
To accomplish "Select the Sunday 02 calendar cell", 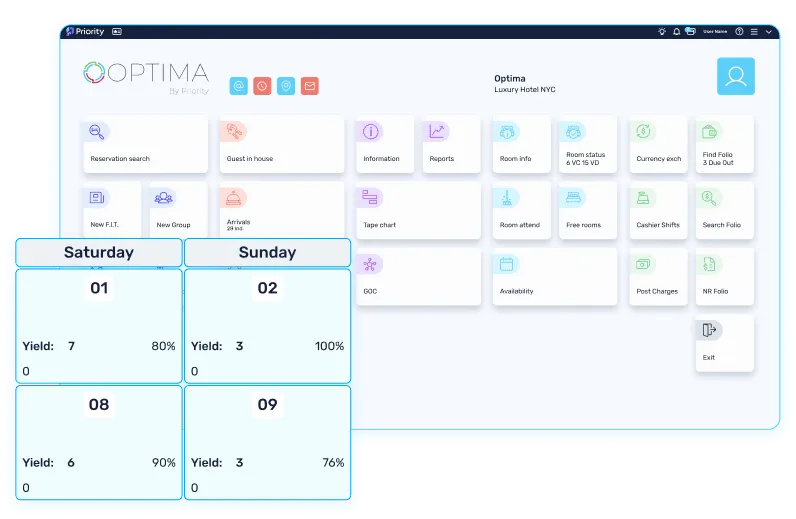I will [x=268, y=326].
